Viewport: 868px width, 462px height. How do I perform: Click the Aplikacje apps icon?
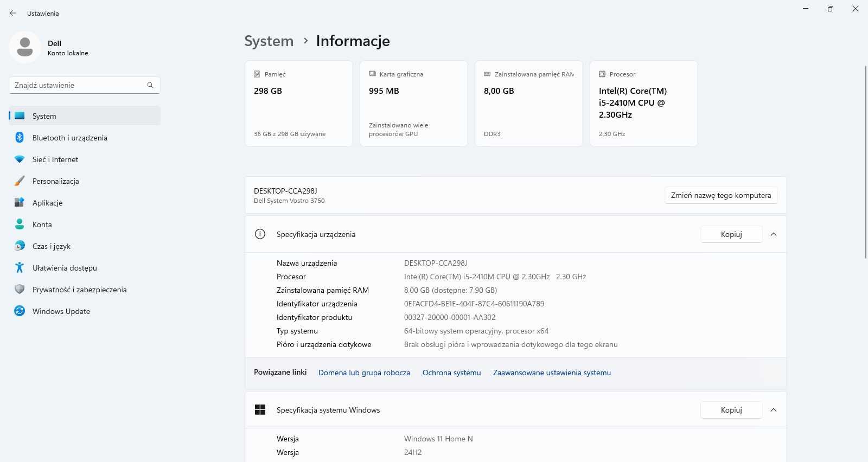point(20,203)
